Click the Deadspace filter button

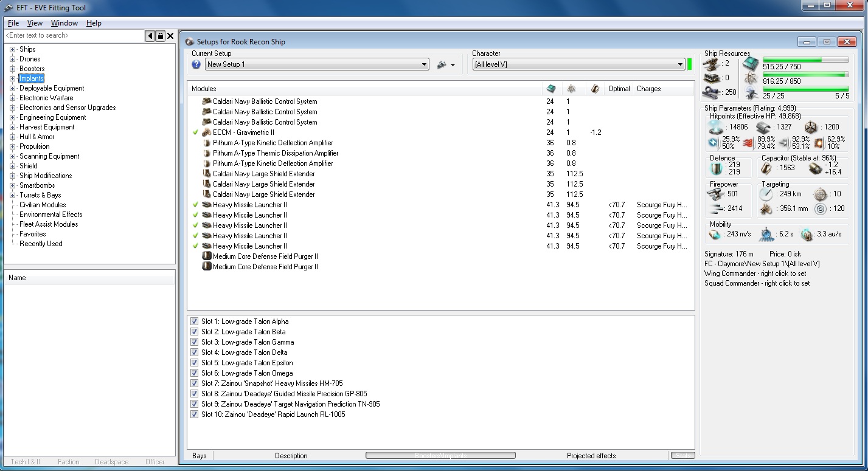click(112, 462)
